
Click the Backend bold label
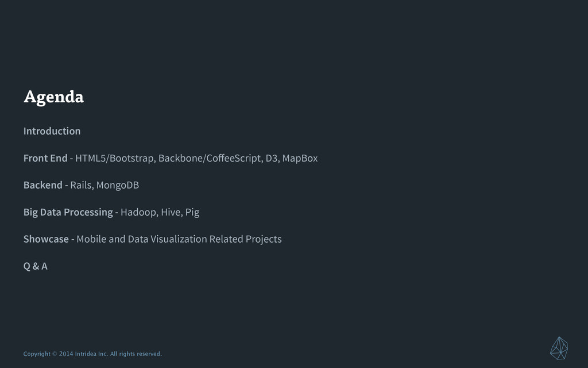[x=42, y=185]
